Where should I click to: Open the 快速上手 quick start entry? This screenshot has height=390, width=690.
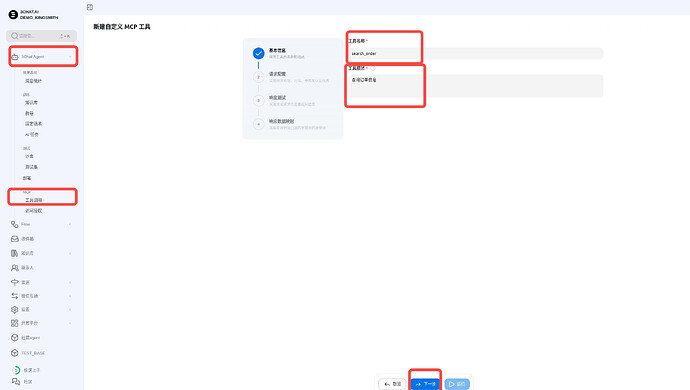coord(32,370)
